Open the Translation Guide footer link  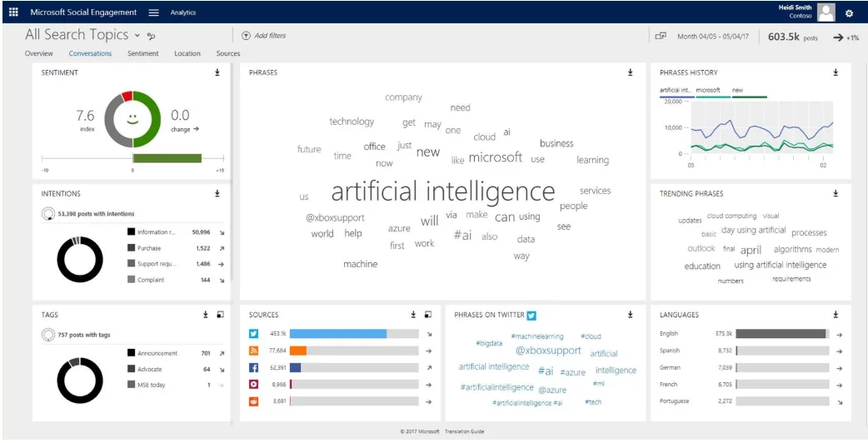pyautogui.click(x=465, y=432)
